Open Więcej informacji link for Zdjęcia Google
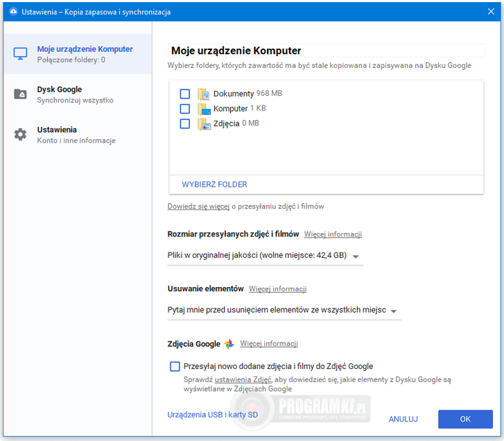This screenshot has width=504, height=441. [x=269, y=344]
